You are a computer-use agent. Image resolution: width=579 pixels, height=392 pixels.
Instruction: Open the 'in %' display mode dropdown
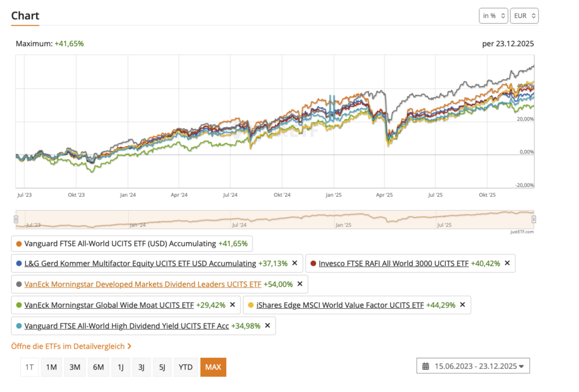point(493,16)
